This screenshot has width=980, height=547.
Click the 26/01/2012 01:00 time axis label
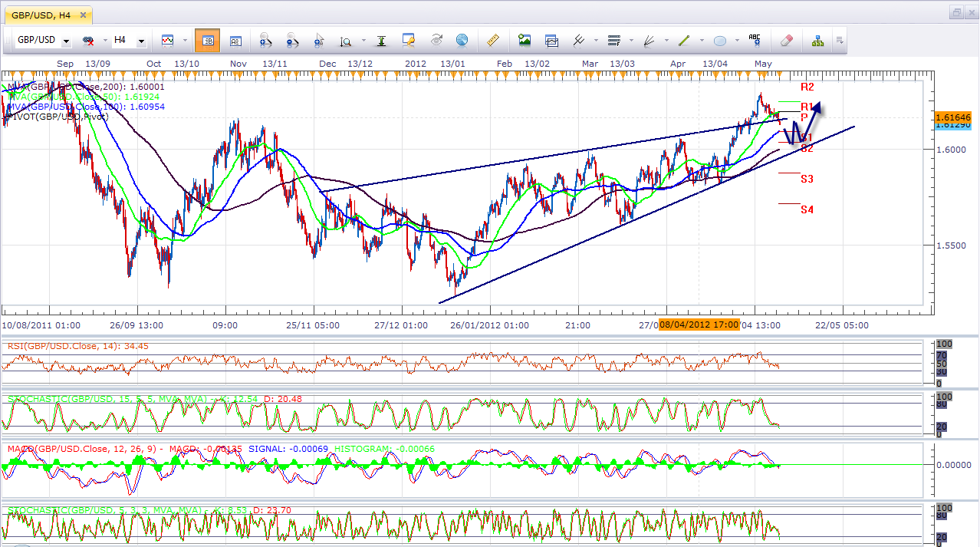point(489,325)
